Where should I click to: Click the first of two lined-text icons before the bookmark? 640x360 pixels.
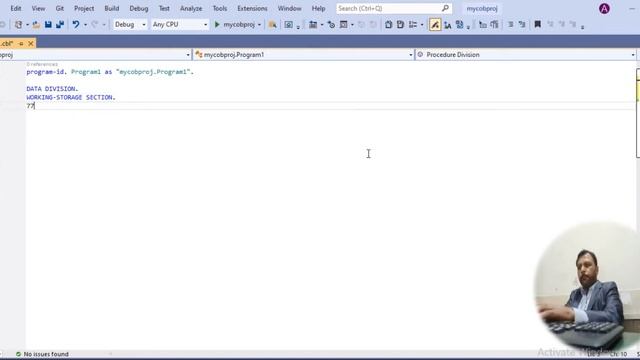pyautogui.click(x=510, y=25)
